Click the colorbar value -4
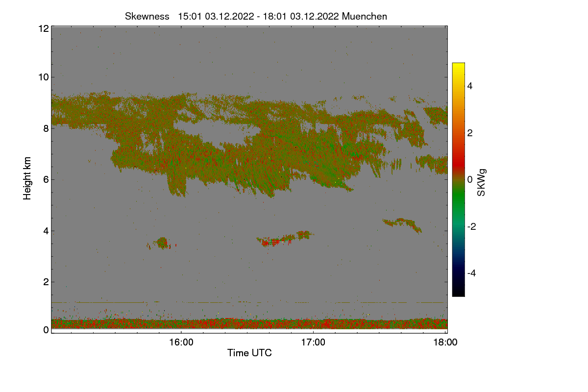The width and height of the screenshot is (588, 392). click(472, 273)
